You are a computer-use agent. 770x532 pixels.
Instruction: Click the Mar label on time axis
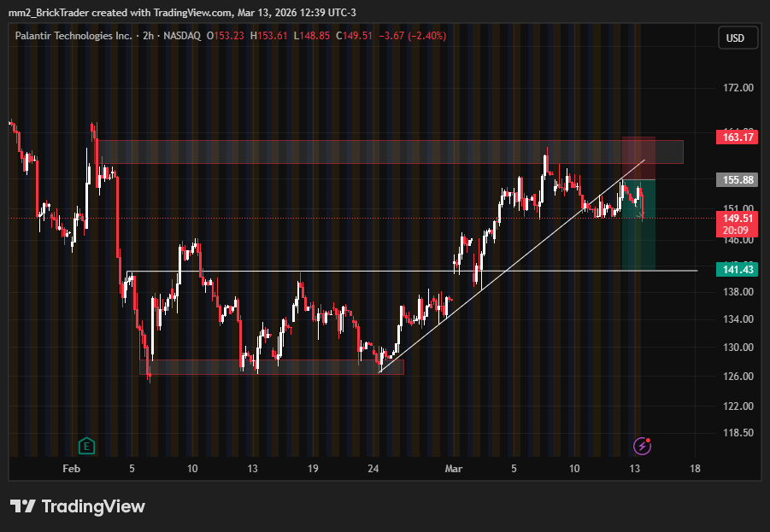tap(453, 469)
